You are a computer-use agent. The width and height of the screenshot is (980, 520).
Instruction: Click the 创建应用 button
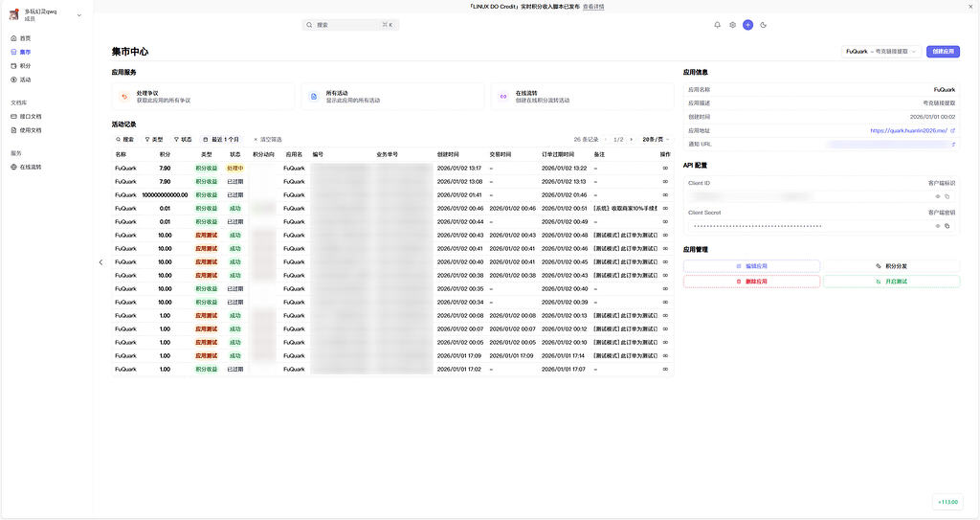coord(943,52)
